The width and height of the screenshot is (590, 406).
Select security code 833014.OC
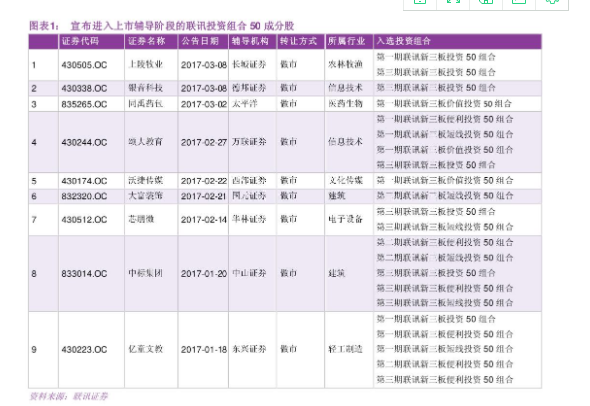[x=84, y=274]
